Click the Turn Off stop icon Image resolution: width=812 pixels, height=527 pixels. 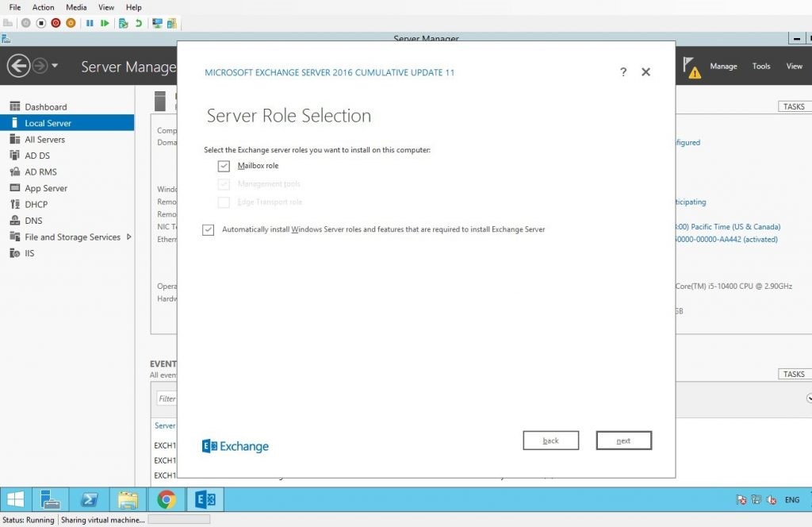(x=41, y=23)
